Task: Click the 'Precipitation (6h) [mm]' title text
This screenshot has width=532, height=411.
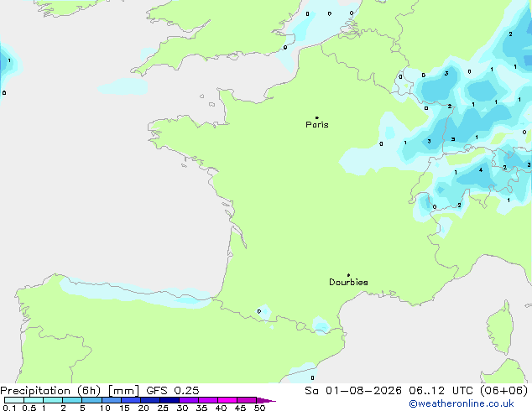Action: [x=70, y=391]
